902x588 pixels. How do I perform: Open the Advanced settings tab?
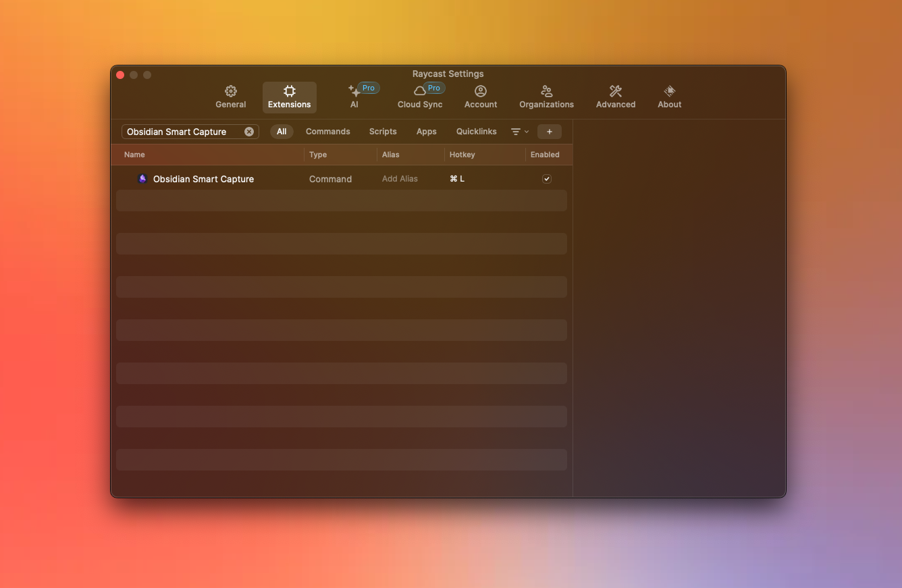[x=615, y=97]
